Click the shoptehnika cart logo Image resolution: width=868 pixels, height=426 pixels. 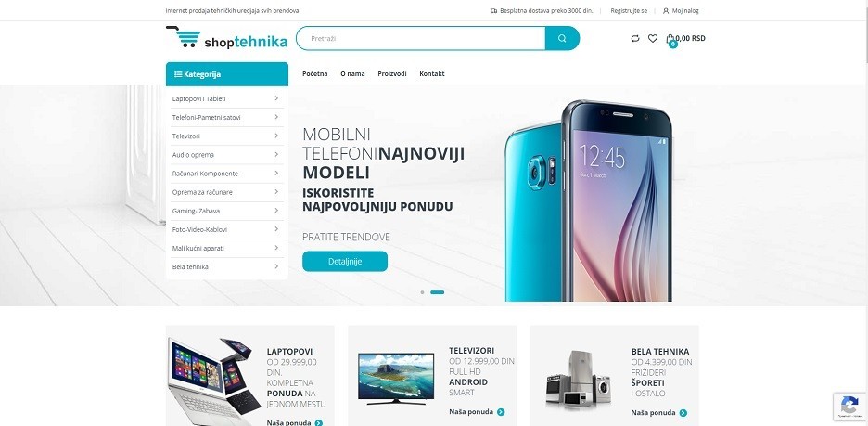[x=227, y=38]
